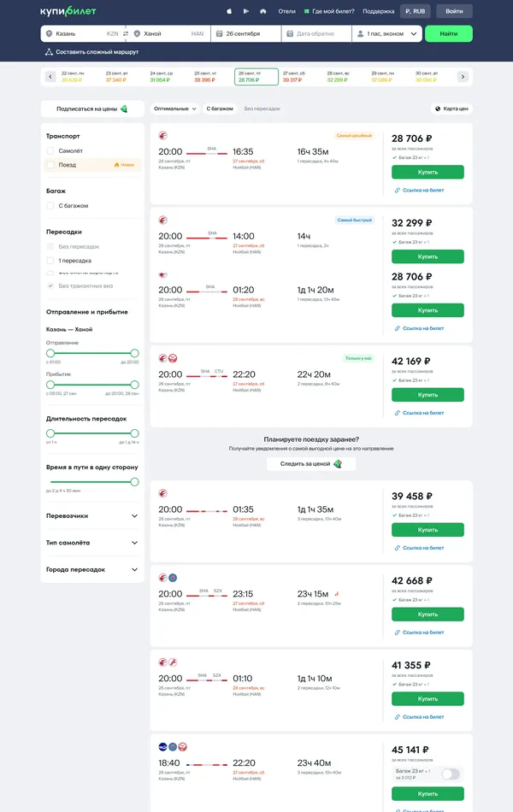The height and width of the screenshot is (812, 513).
Task: Click the Apple app store icon
Action: click(x=229, y=11)
